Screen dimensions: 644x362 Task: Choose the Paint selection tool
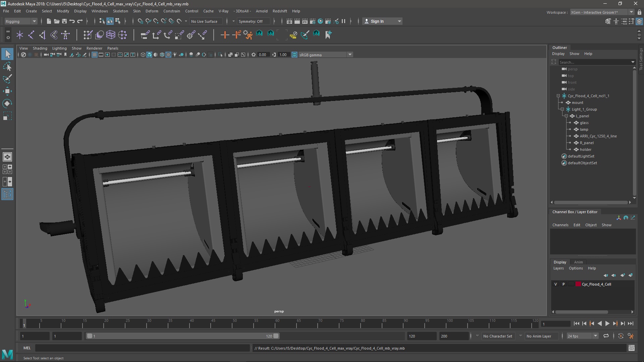point(7,79)
